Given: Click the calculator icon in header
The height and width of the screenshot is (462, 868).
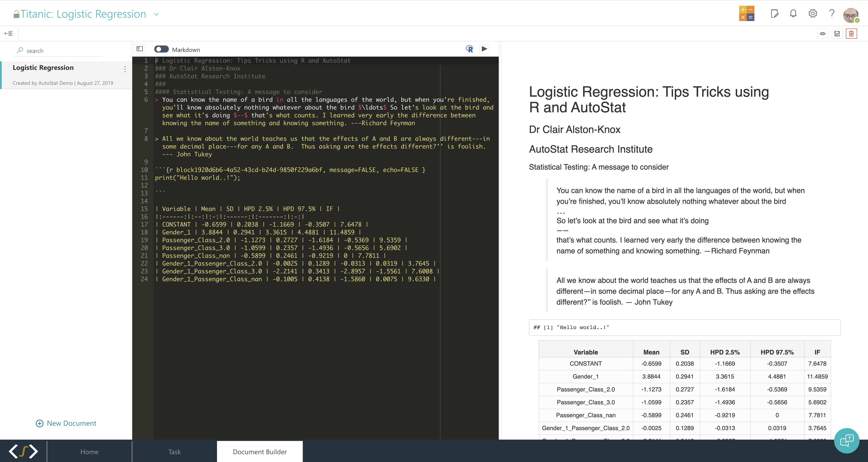Looking at the screenshot, I should (x=746, y=13).
